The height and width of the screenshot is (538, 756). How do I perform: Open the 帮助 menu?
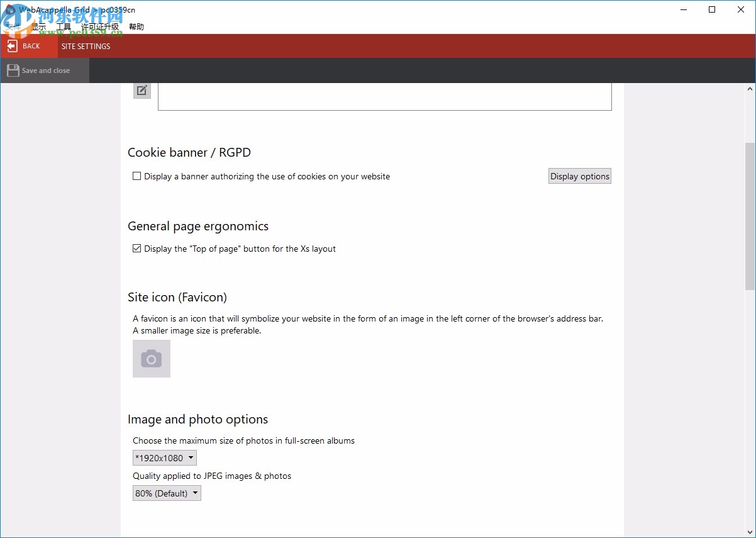136,27
